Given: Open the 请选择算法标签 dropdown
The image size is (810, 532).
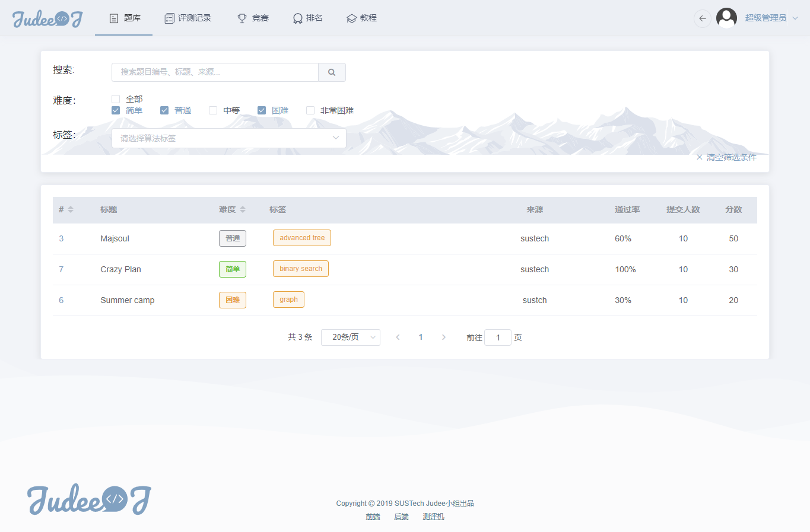Looking at the screenshot, I should (x=229, y=138).
